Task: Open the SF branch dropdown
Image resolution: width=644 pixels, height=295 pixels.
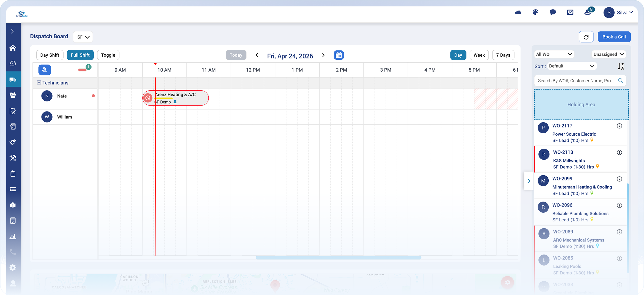Action: click(x=83, y=37)
